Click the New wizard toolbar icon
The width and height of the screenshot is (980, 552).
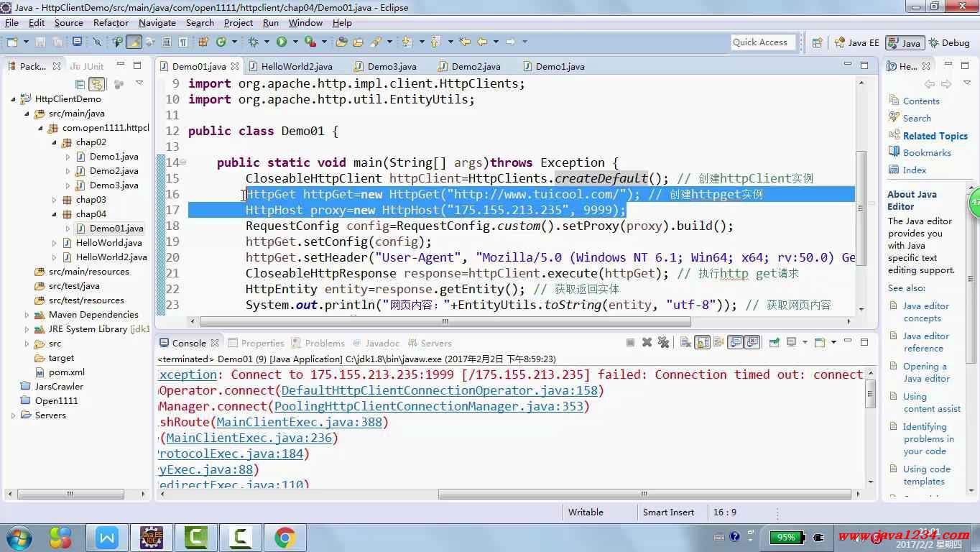point(12,42)
